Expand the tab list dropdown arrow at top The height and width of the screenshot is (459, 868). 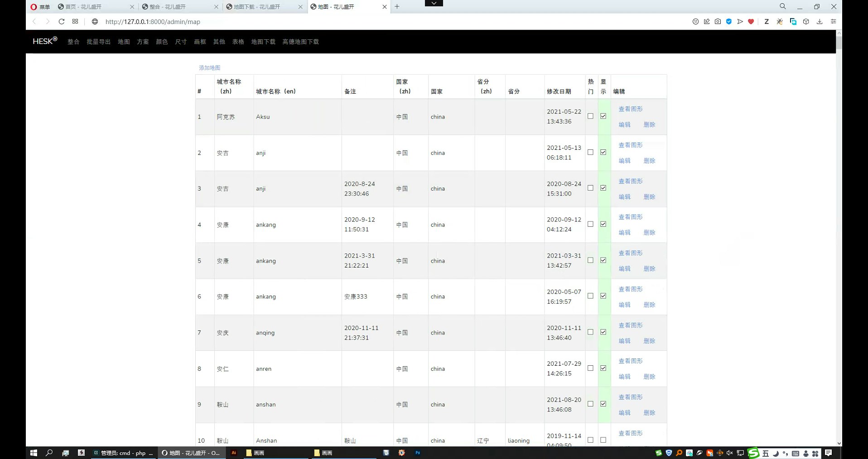[x=434, y=3]
